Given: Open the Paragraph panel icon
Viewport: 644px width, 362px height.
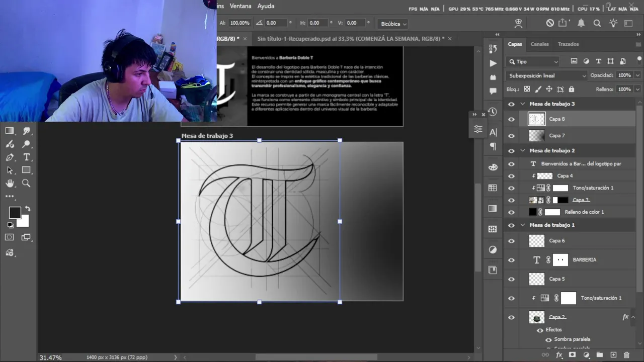Looking at the screenshot, I should pyautogui.click(x=493, y=146).
